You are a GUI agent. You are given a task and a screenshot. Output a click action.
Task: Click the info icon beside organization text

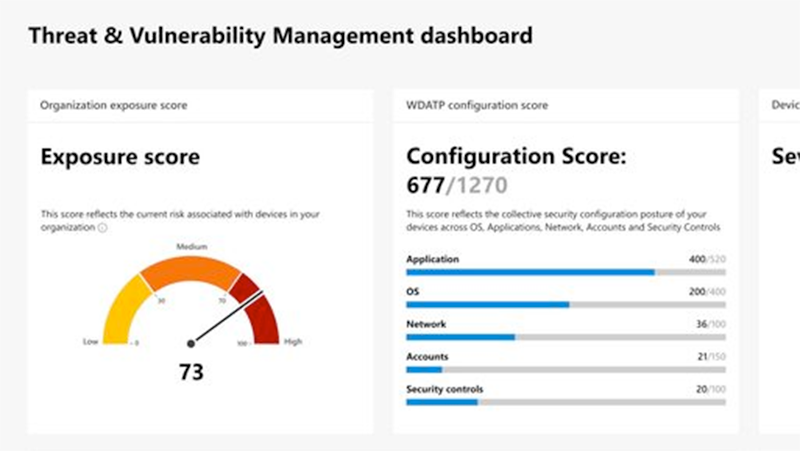pos(103,228)
